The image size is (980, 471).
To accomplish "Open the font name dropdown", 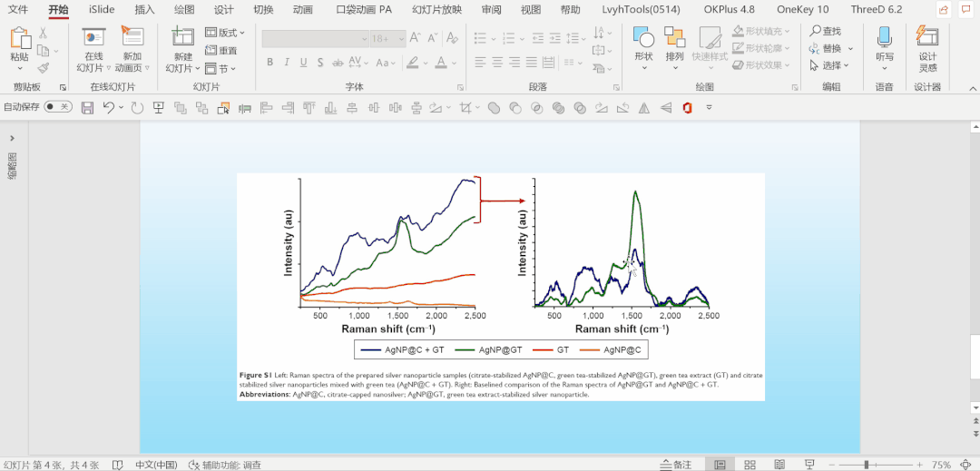I will [365, 38].
